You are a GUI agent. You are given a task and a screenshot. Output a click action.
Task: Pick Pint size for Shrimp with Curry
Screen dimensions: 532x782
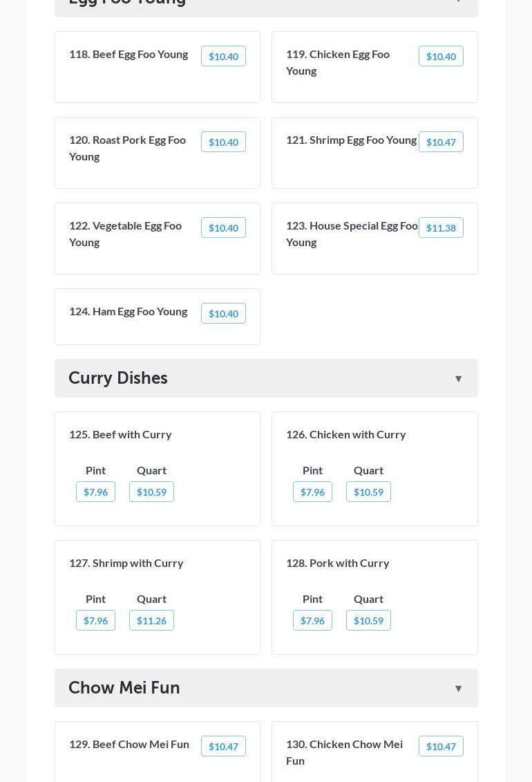click(95, 620)
